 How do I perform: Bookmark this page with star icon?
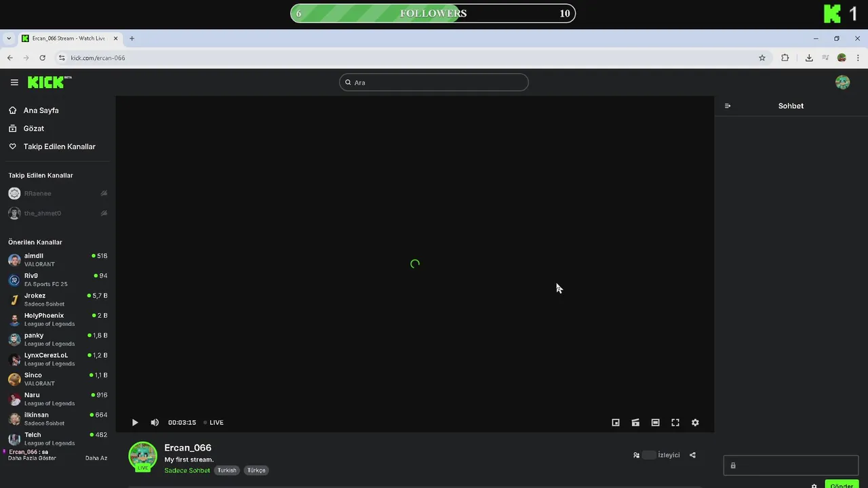click(762, 58)
